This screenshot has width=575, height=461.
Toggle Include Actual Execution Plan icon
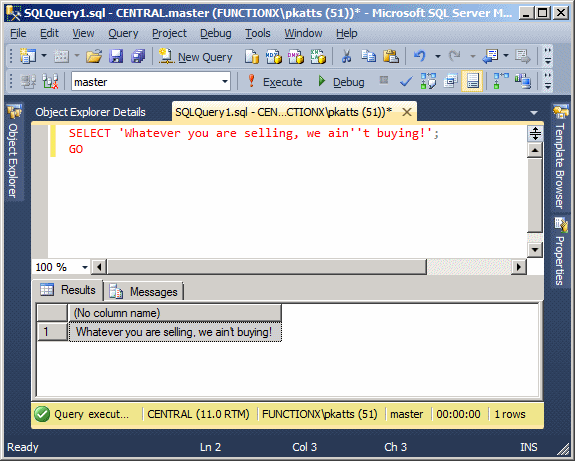[x=501, y=81]
